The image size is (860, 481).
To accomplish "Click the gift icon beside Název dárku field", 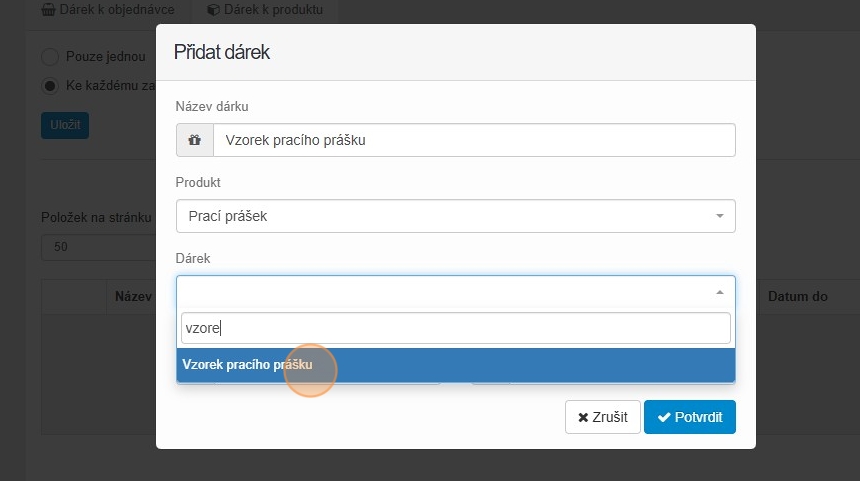I will click(x=195, y=140).
